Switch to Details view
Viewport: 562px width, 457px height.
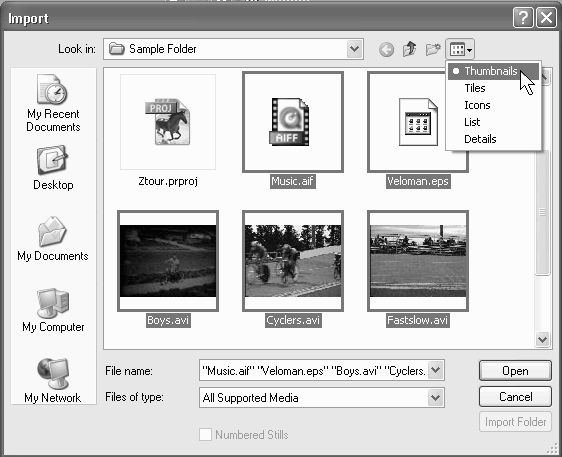point(480,139)
